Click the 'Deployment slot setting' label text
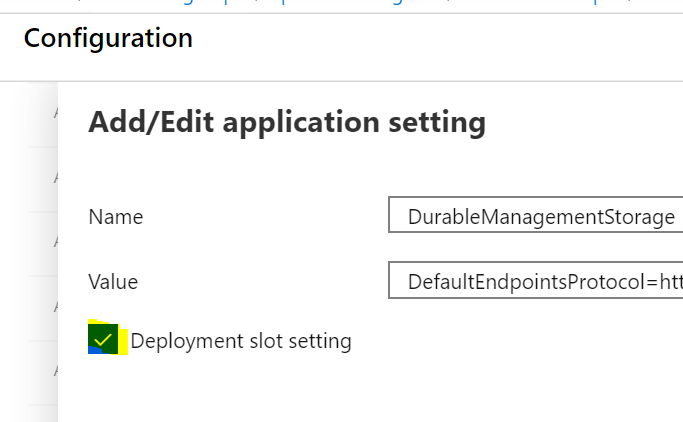Viewport: 683px width, 422px height. pyautogui.click(x=241, y=341)
